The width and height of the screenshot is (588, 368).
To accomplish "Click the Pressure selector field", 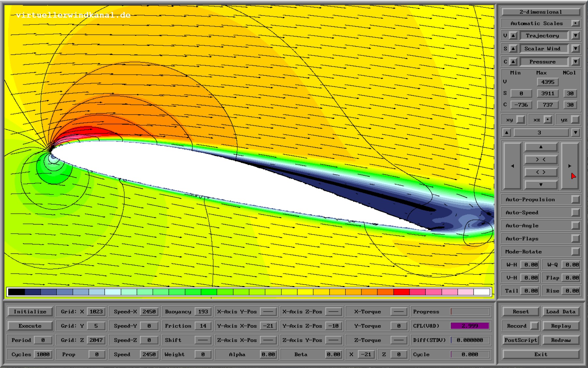I will 544,62.
